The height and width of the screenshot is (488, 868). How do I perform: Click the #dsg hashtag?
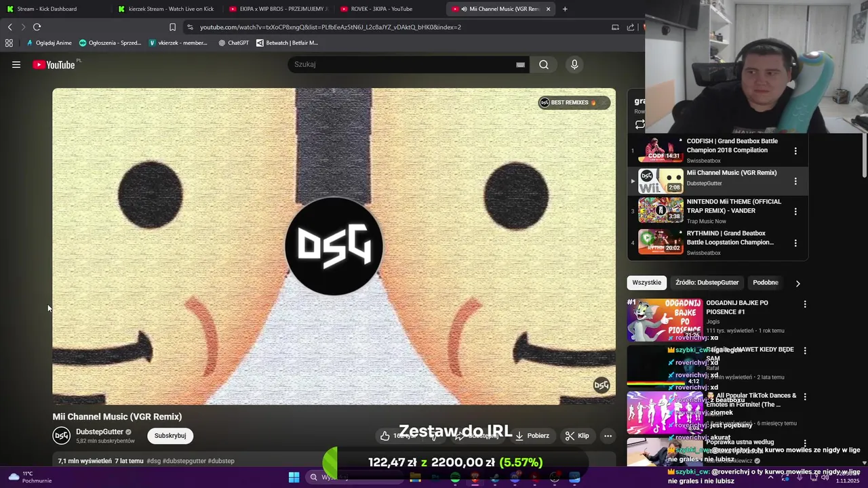point(154,461)
